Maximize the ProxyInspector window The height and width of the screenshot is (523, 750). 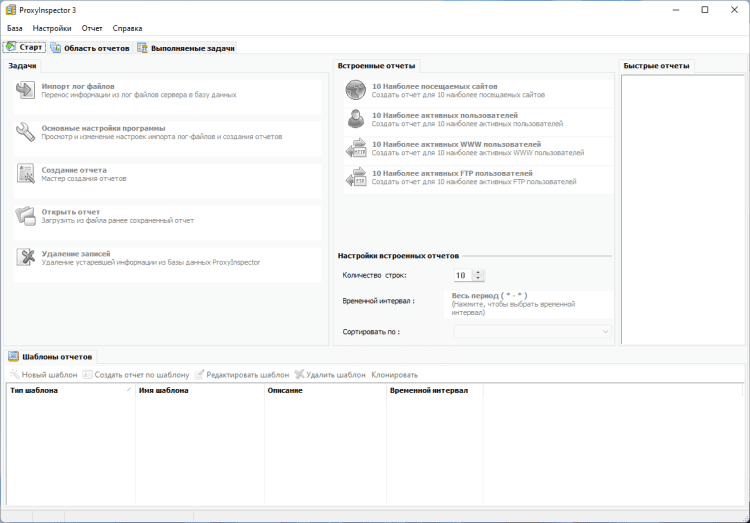click(x=705, y=10)
